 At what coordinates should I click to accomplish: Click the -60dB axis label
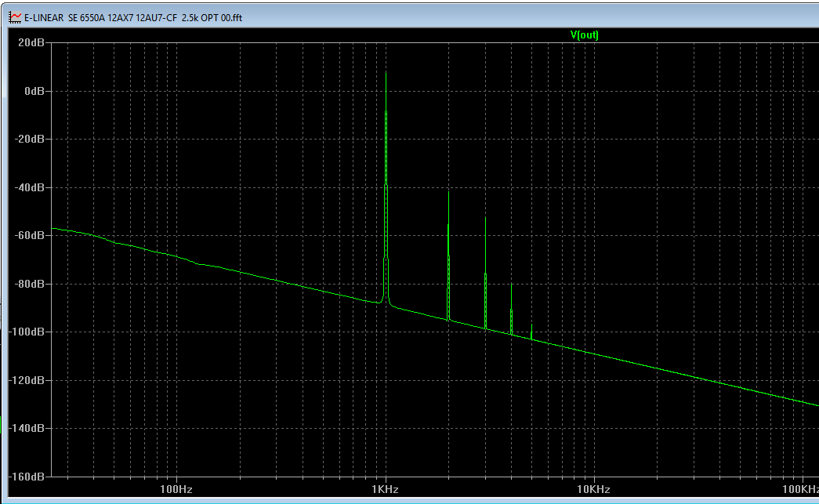(30, 236)
